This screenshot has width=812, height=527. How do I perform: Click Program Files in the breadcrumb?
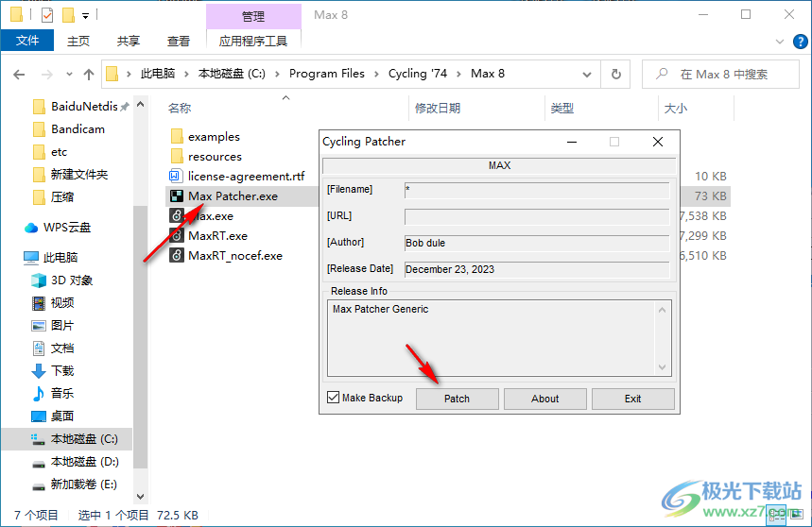[x=327, y=74]
